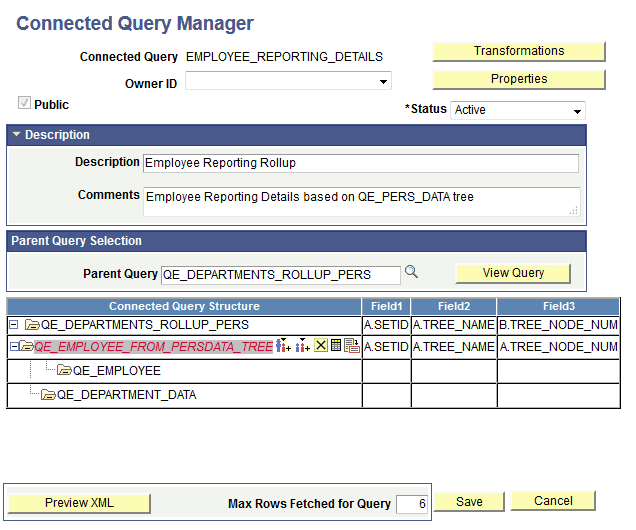Collapse the QE_EMPLOYEE_FROM_PERSDATA_TREE node
The height and width of the screenshot is (530, 636).
[x=14, y=346]
